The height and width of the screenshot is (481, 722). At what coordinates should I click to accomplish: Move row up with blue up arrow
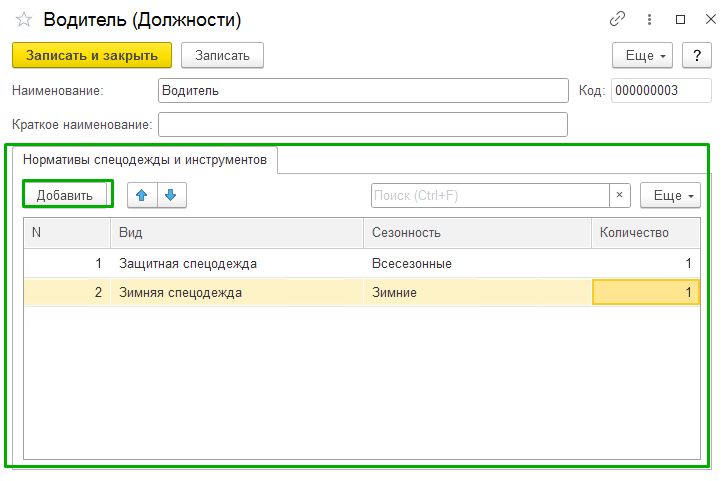(143, 195)
